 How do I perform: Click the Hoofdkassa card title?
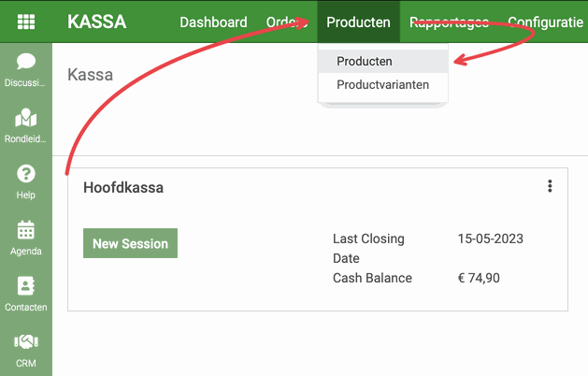pyautogui.click(x=123, y=188)
